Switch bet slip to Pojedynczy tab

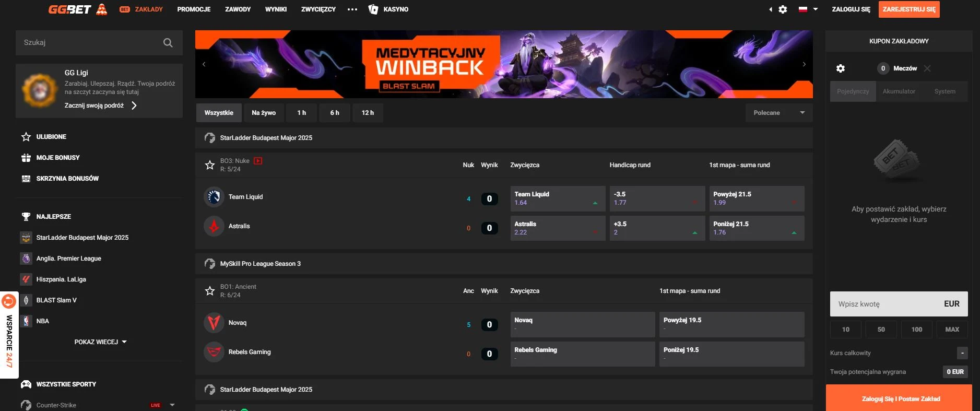click(853, 91)
